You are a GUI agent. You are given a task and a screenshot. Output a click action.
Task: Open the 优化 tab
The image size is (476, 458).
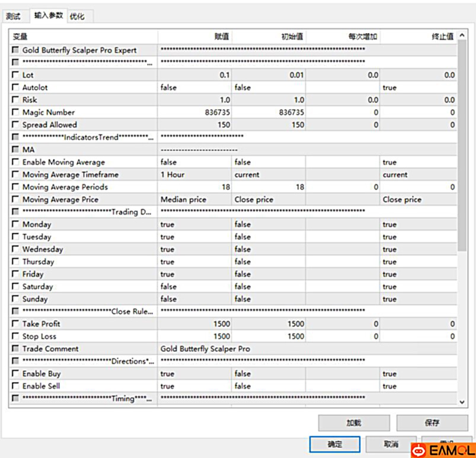pos(77,17)
